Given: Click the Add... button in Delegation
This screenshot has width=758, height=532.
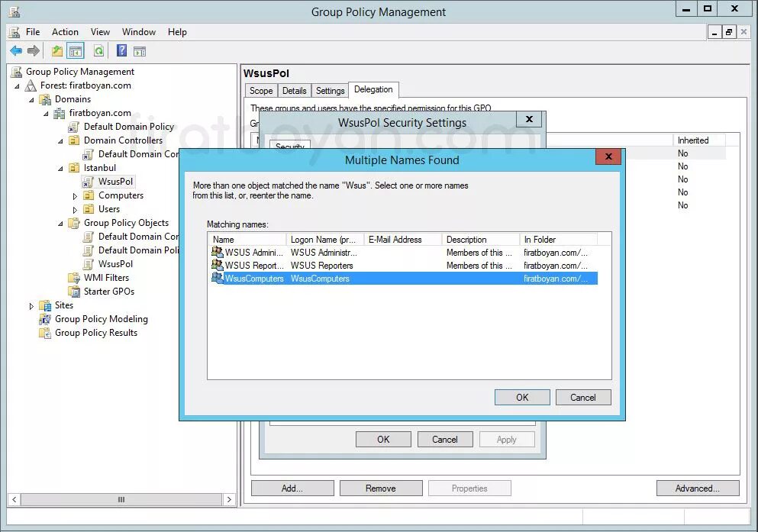Looking at the screenshot, I should (292, 488).
